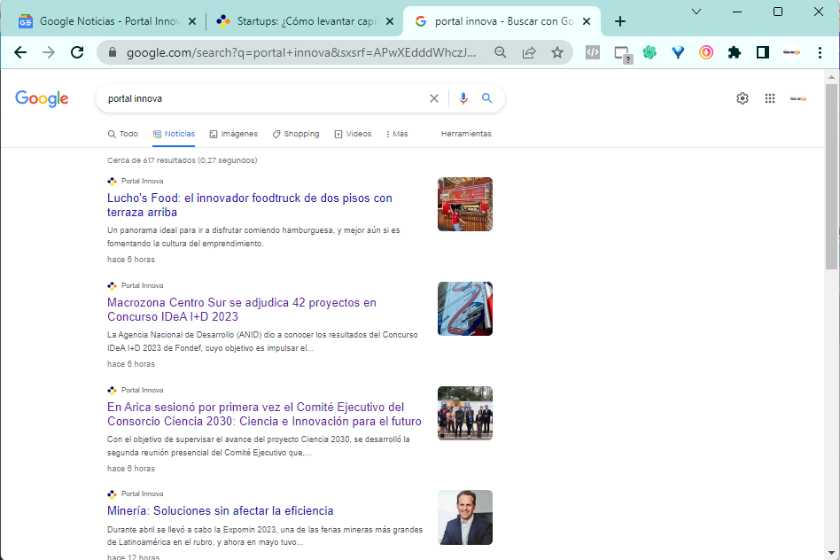Screen dimensions: 840x560
Task: Open the Chrome extensions puzzle icon
Action: tap(734, 53)
